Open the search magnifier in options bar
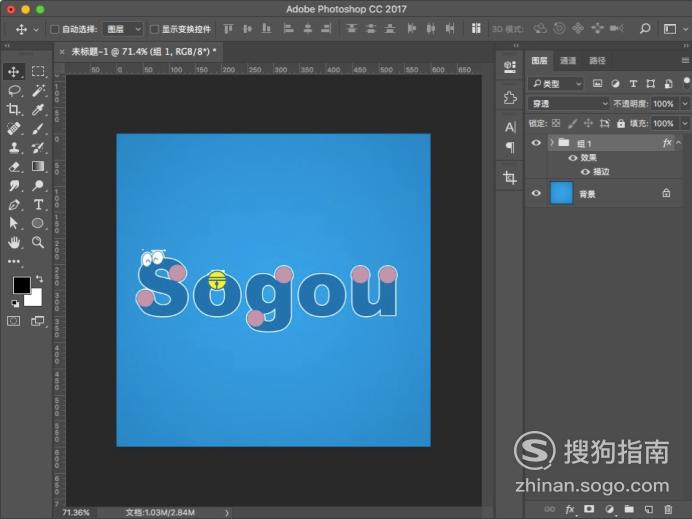Image resolution: width=692 pixels, height=519 pixels. pos(645,29)
